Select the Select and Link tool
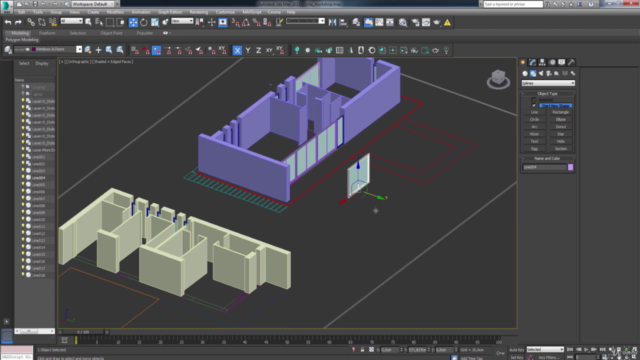 pyautogui.click(x=31, y=22)
